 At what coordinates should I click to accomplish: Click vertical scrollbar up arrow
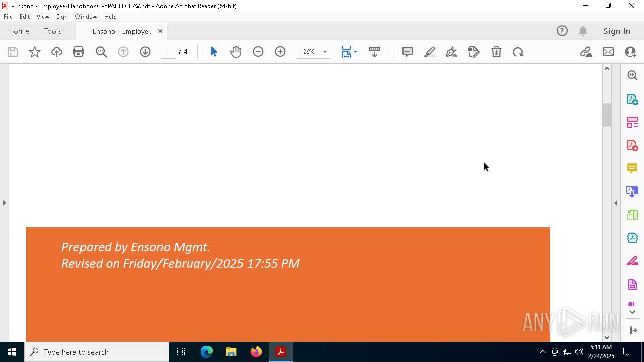coord(607,68)
